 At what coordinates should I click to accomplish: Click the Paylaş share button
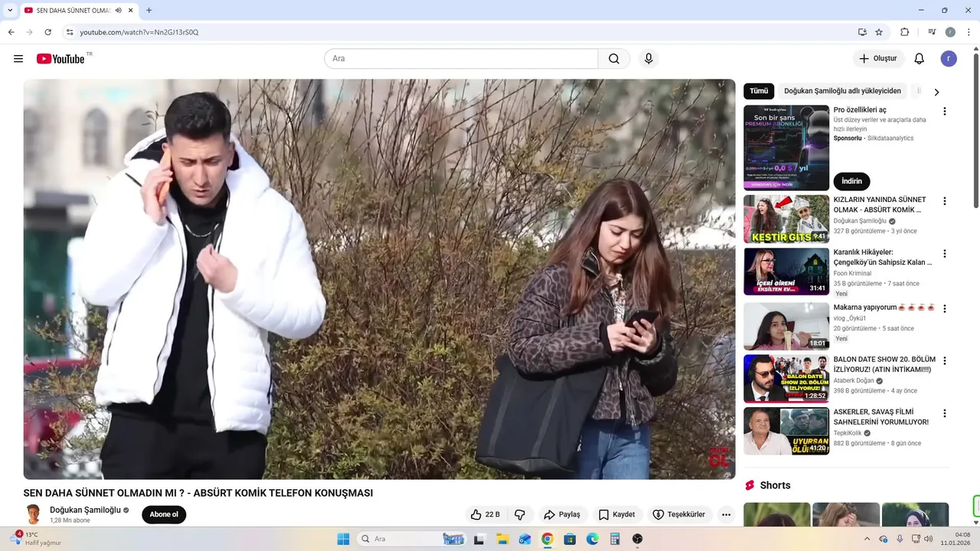pyautogui.click(x=562, y=514)
